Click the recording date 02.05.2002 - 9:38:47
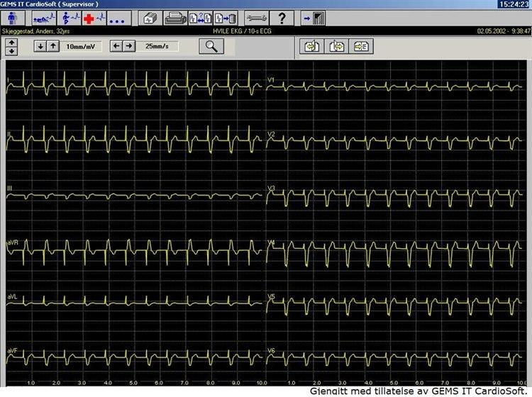532x397 pixels. click(x=504, y=31)
